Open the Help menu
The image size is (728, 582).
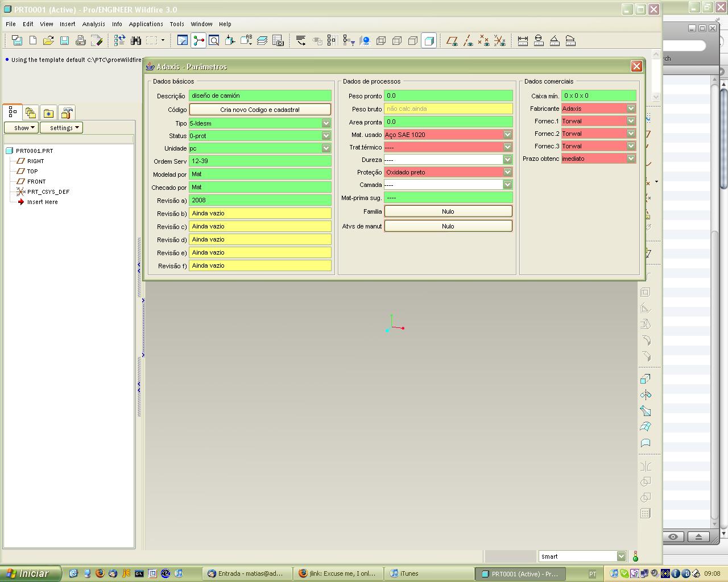tap(225, 24)
